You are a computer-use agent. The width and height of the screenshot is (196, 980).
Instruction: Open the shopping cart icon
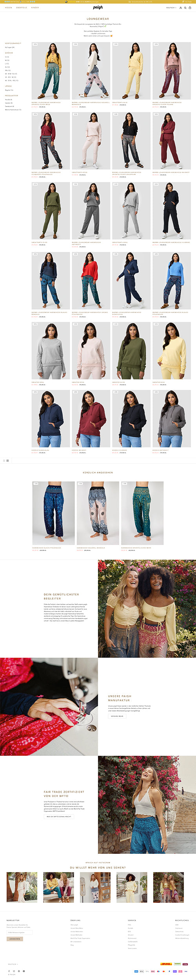click(190, 7)
